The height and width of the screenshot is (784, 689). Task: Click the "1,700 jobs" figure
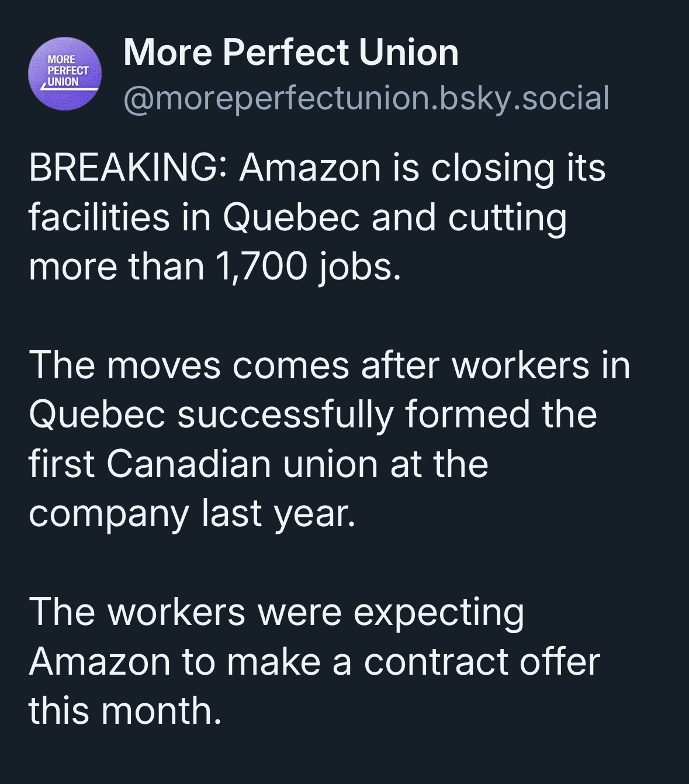309,267
